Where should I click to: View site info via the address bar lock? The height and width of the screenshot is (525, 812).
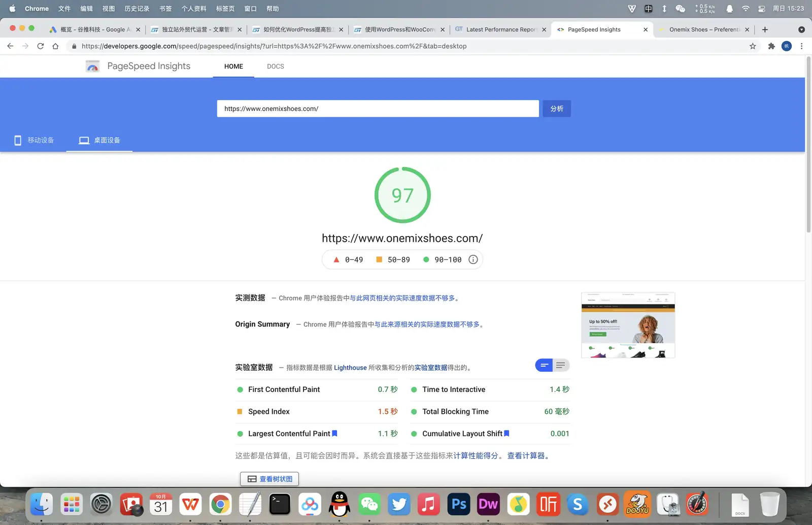[74, 46]
